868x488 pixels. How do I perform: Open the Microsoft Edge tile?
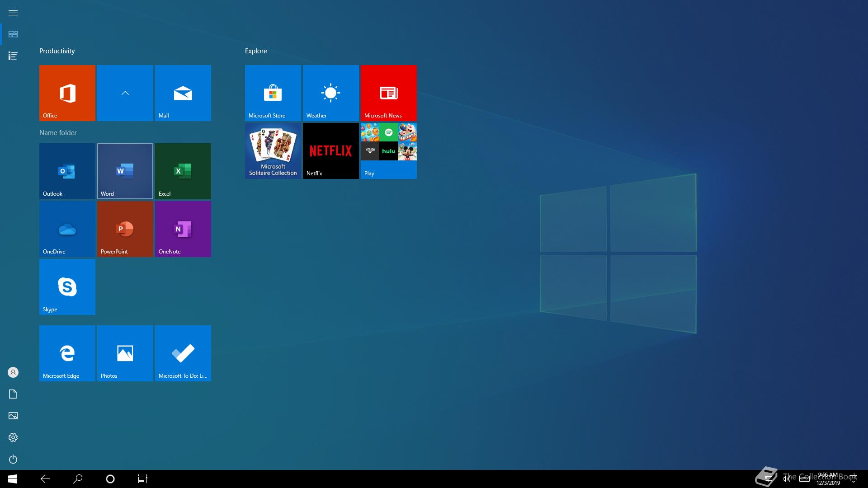(x=67, y=353)
